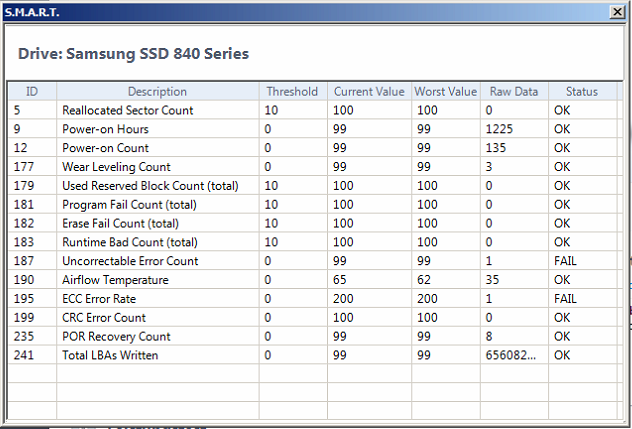Click ID cell 241
This screenshot has height=429, width=632.
[24, 355]
